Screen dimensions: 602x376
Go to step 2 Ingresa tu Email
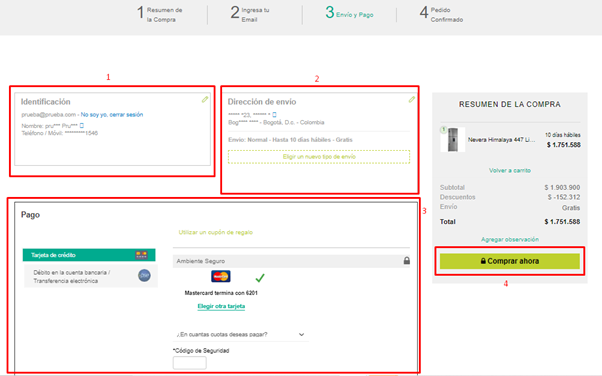pyautogui.click(x=250, y=14)
